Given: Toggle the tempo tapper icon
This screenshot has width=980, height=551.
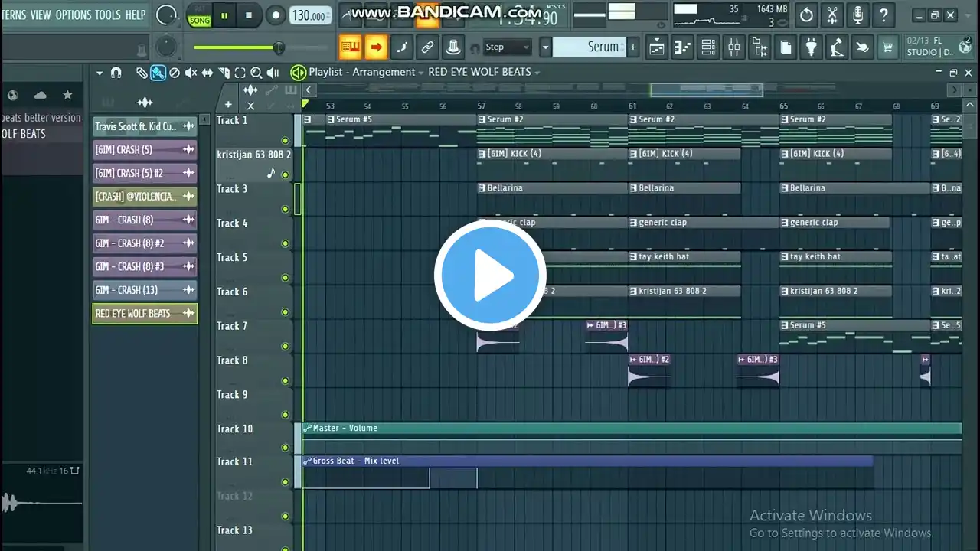Looking at the screenshot, I should [x=838, y=47].
